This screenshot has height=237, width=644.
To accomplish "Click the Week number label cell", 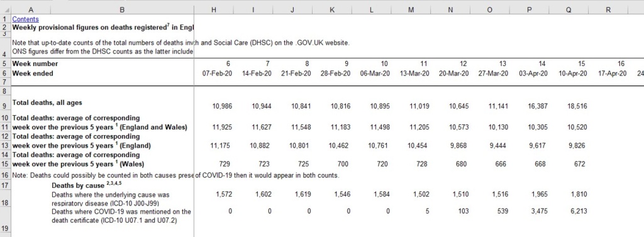I will pyautogui.click(x=35, y=63).
